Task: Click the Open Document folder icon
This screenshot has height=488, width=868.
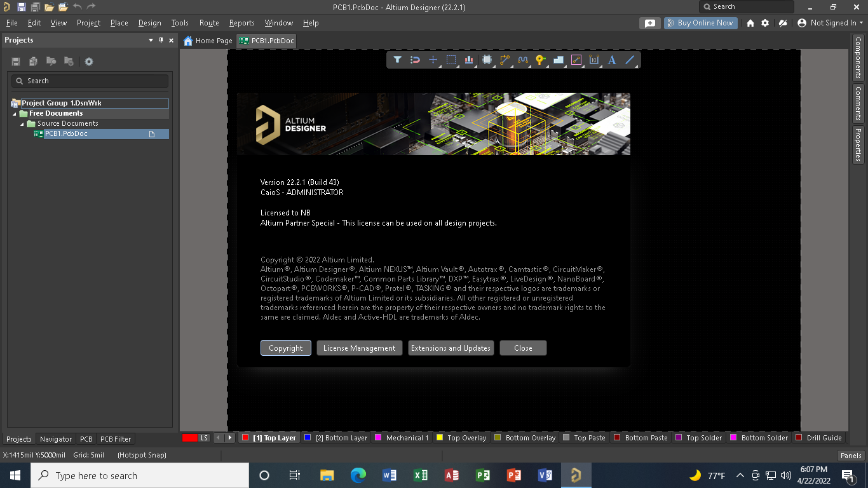Action: [49, 7]
